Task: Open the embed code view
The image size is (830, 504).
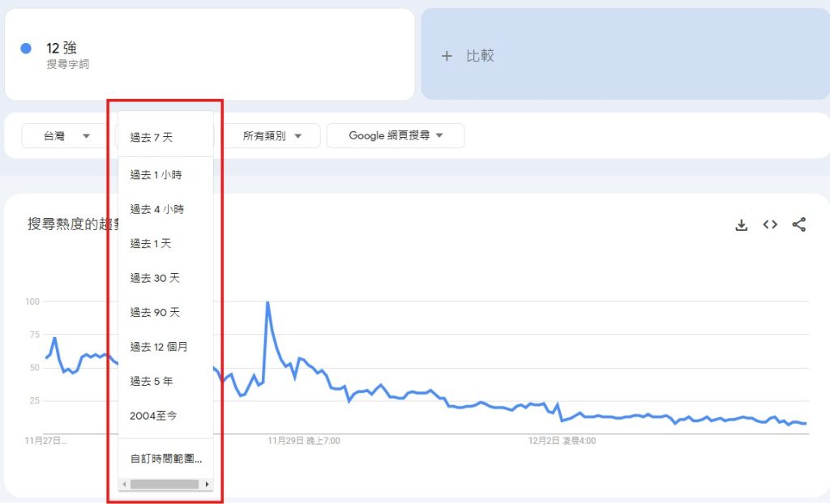Action: [770, 224]
